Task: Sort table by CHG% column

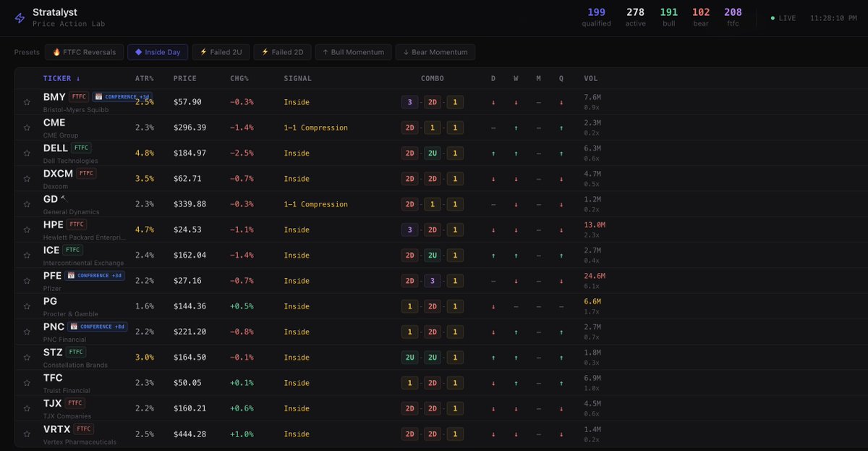Action: coord(239,78)
